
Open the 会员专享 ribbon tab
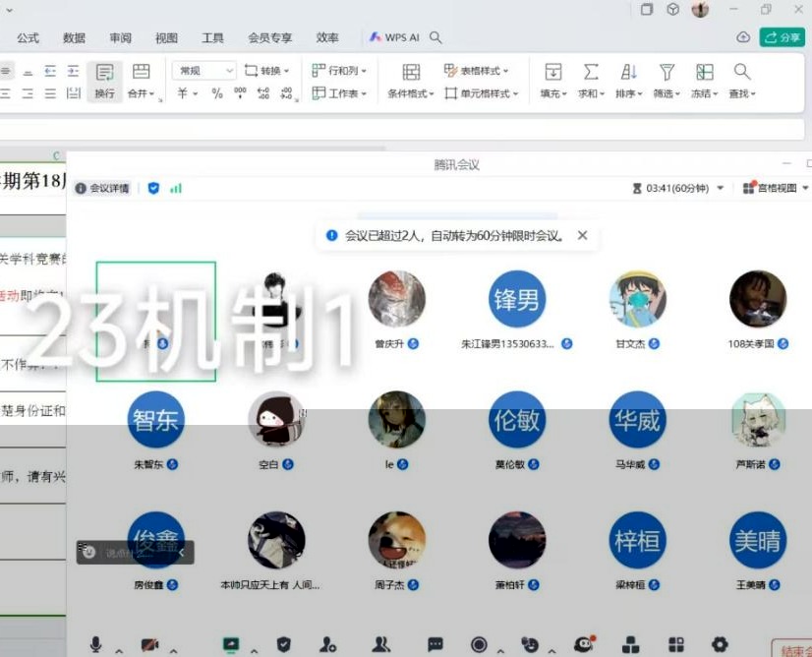269,37
